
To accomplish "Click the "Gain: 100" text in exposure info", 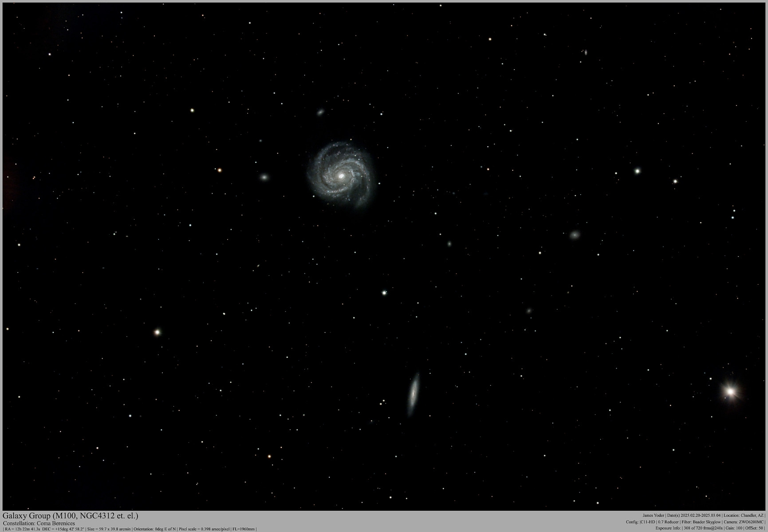I will click(734, 528).
